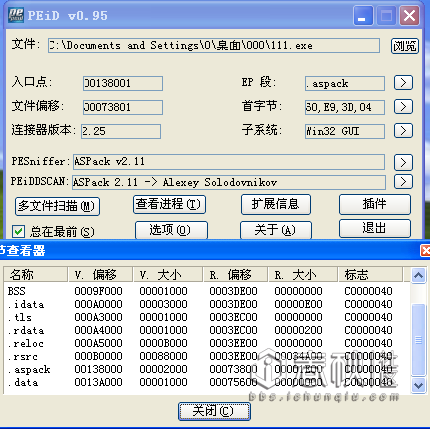The height and width of the screenshot is (429, 430).
Task: Click section list scroll down arrow
Action: click(418, 385)
